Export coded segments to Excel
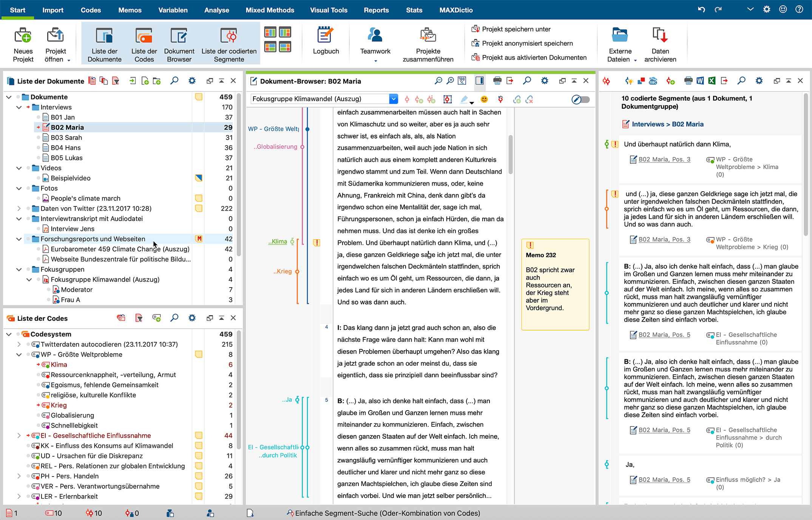This screenshot has width=812, height=520. pos(712,81)
